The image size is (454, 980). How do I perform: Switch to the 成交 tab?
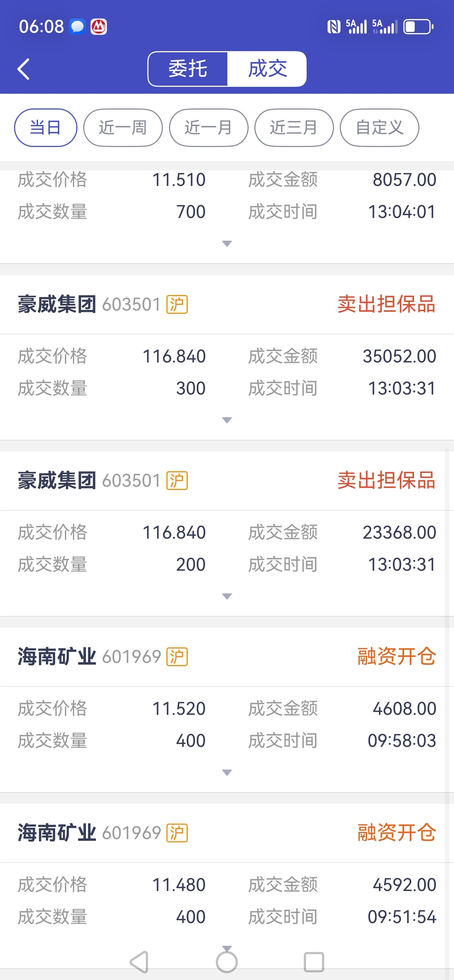[x=267, y=69]
